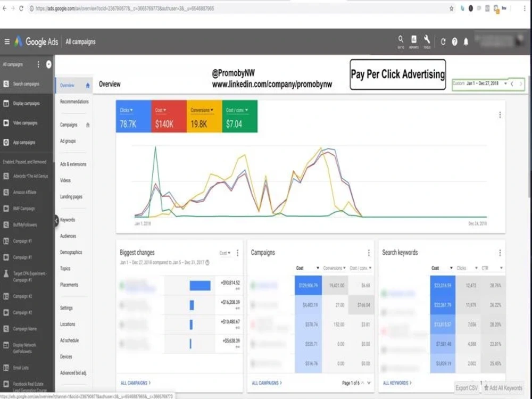
Task: Collapse the sidebar with arrow handle
Action: (56, 221)
